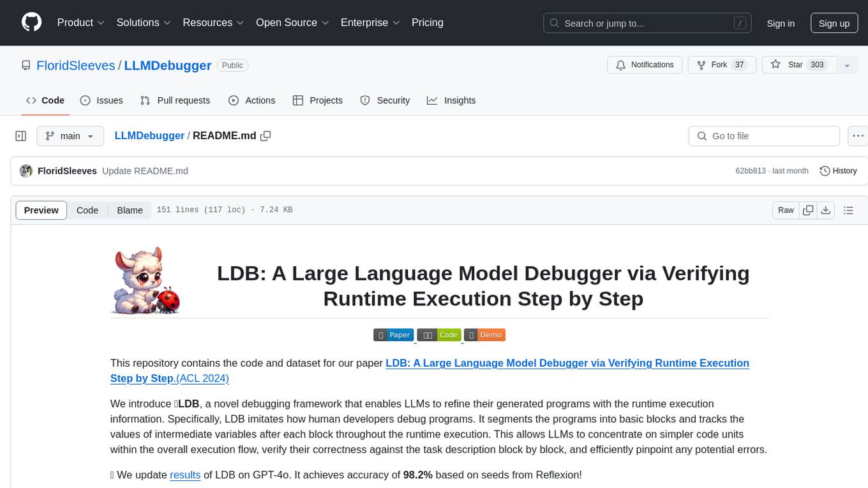Sign in to GitHub
This screenshot has height=488, width=868.
coord(781,24)
